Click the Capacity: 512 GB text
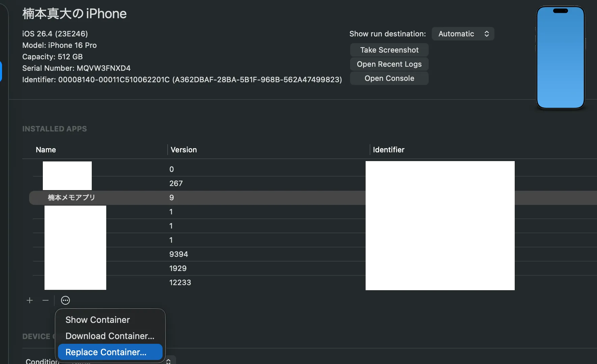This screenshot has height=364, width=597. 52,57
